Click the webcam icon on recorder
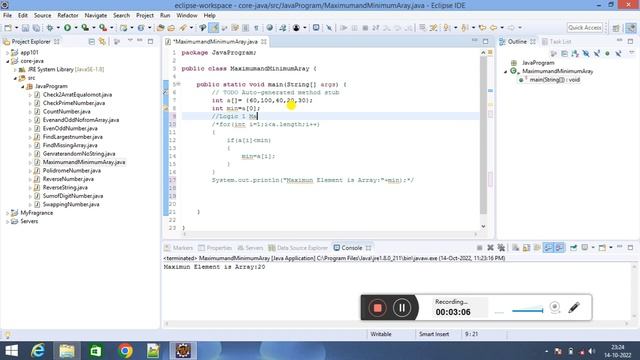The image size is (640, 360). pyautogui.click(x=555, y=307)
